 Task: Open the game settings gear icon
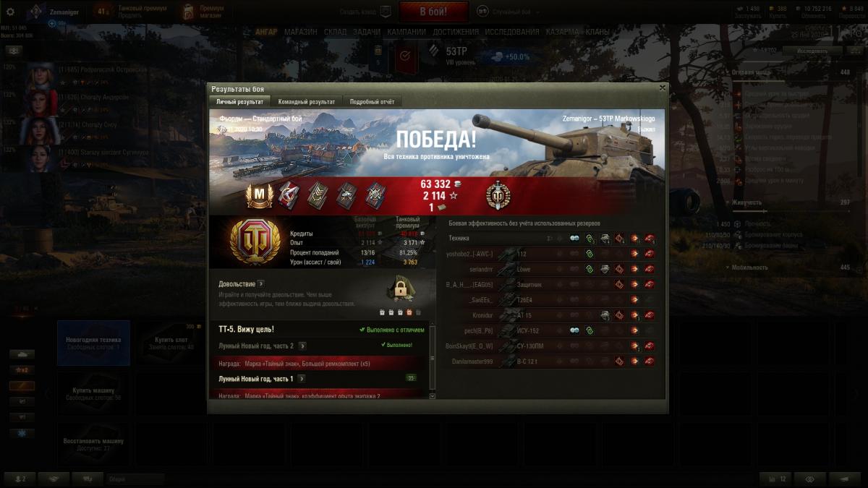coord(10,12)
